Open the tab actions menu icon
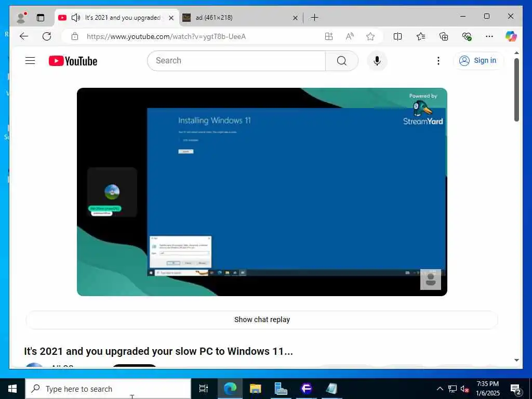Viewport: 532px width, 399px height. pos(41,18)
